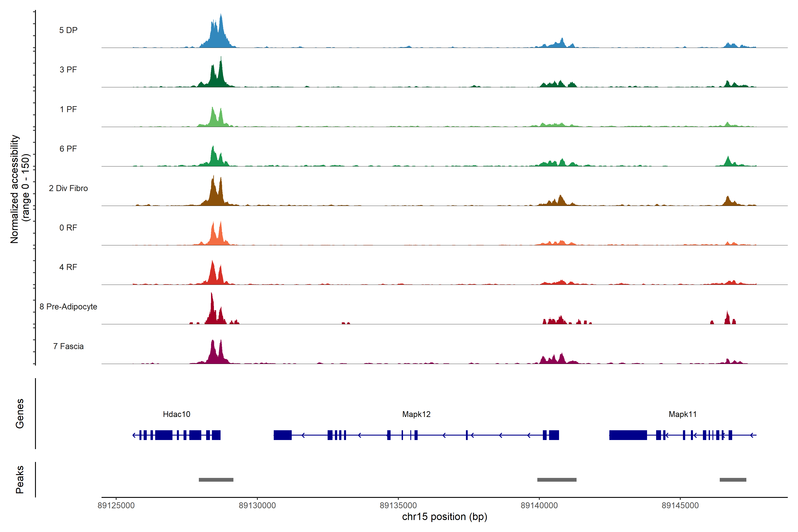Screen dimensions: 798x532
Task: Click the 3 PF track label
Action: [68, 70]
